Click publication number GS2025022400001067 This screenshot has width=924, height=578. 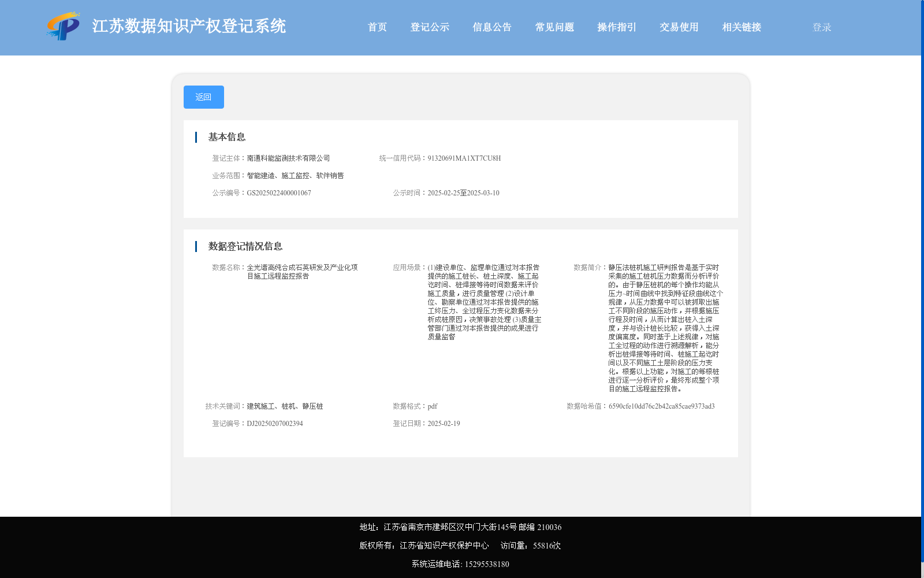pyautogui.click(x=279, y=193)
